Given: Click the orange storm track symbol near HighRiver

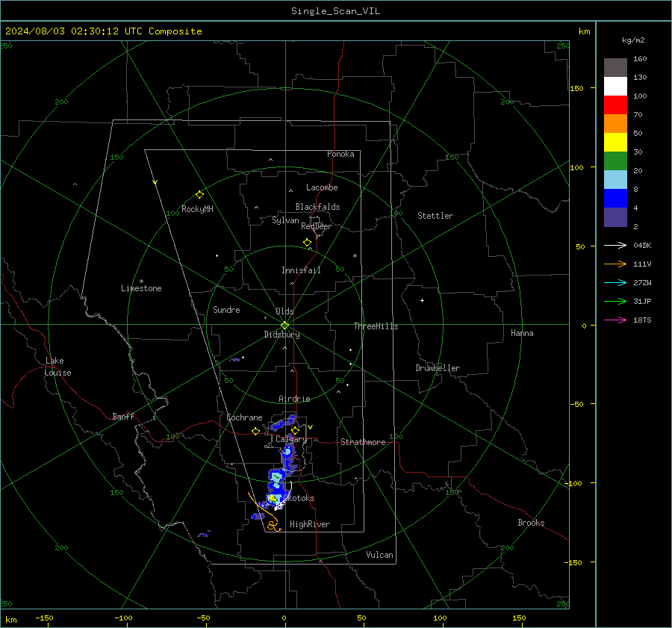Looking at the screenshot, I should coord(273,526).
